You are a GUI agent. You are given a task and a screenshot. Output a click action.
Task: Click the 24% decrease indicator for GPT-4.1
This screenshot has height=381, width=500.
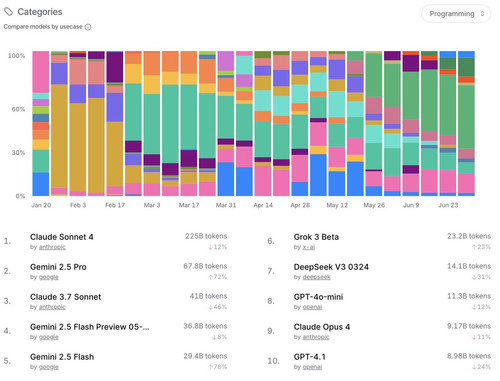coord(481,367)
